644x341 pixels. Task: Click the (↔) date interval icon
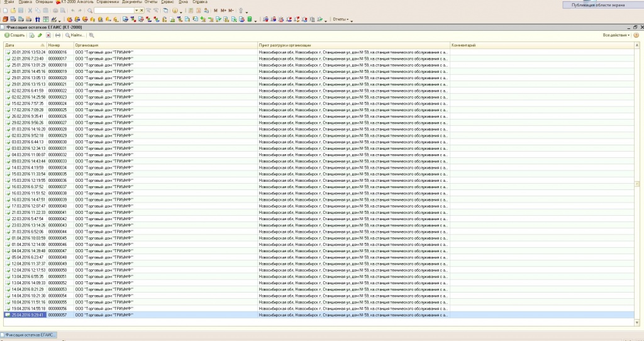pos(58,35)
